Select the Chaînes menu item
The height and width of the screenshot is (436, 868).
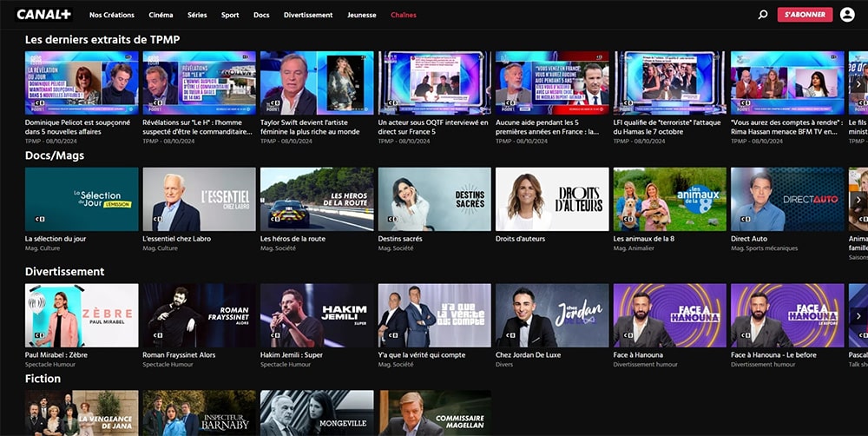[404, 15]
